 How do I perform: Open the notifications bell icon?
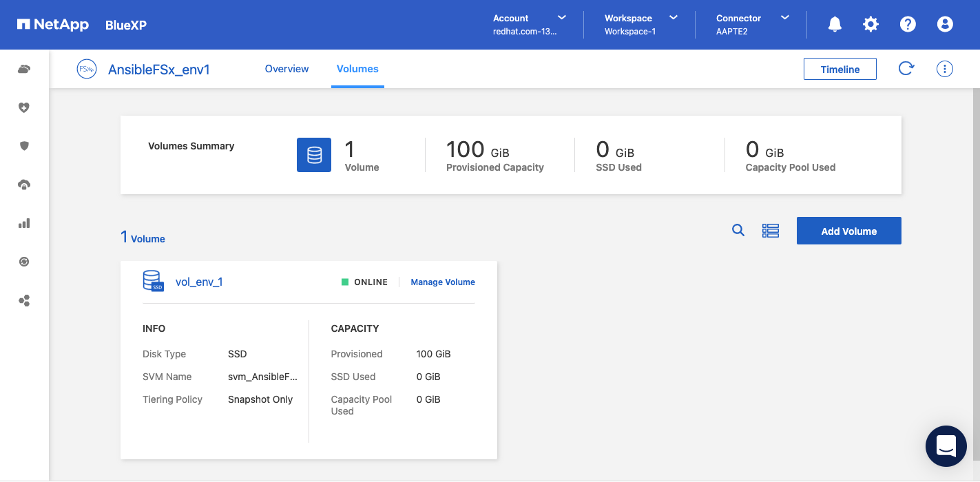[x=835, y=25]
